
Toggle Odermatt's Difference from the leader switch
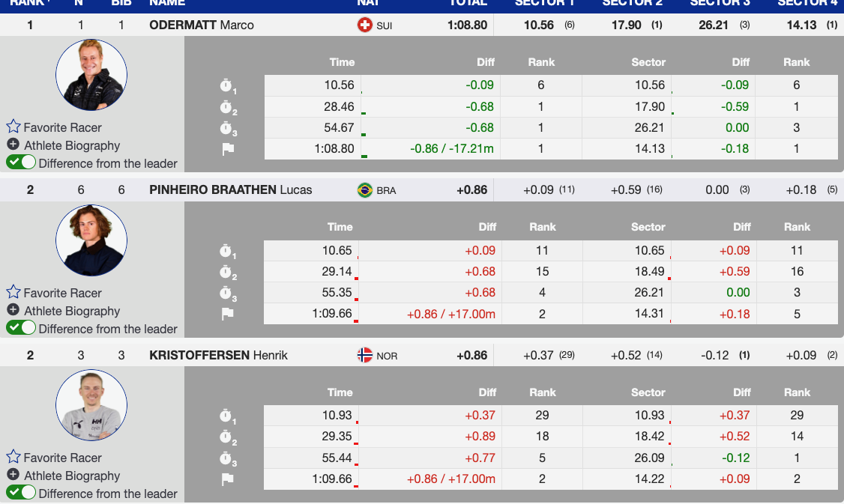[x=21, y=163]
